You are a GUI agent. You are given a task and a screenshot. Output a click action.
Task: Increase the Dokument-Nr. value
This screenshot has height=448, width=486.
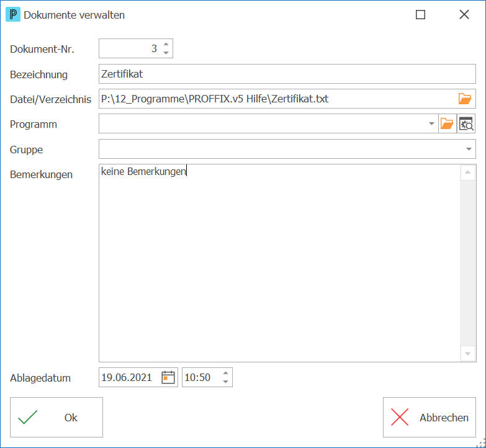point(166,44)
